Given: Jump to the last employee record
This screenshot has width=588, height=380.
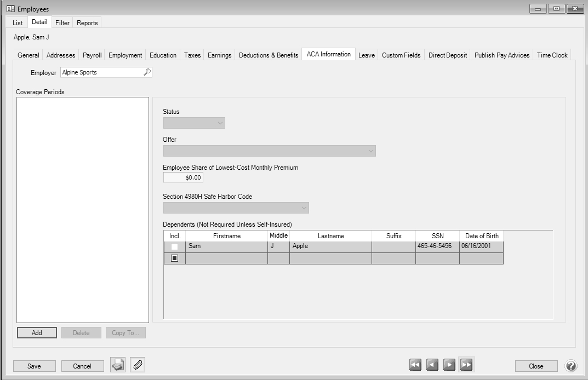Looking at the screenshot, I should coord(466,365).
